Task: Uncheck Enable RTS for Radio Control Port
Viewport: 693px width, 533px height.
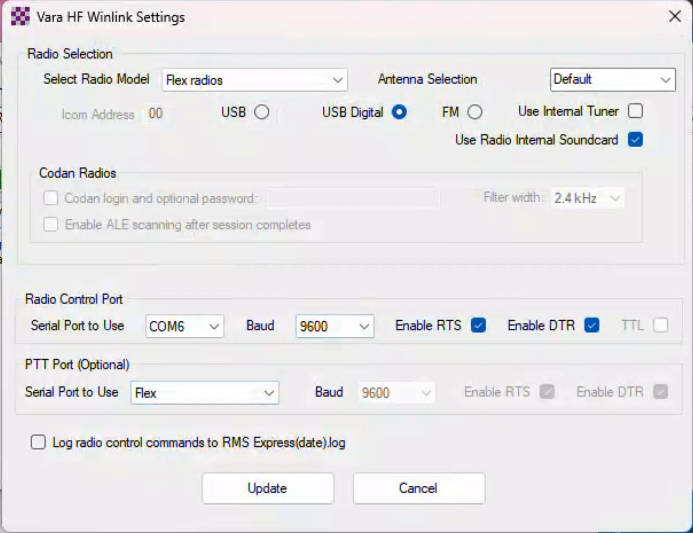Action: pyautogui.click(x=478, y=325)
